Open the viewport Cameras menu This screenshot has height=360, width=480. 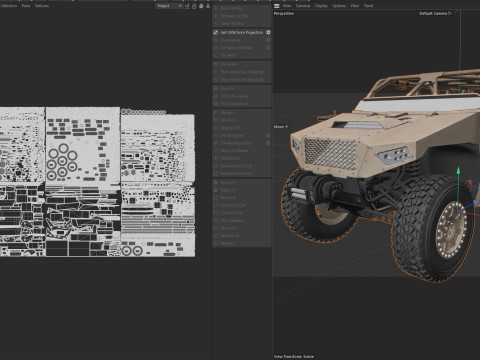point(303,6)
